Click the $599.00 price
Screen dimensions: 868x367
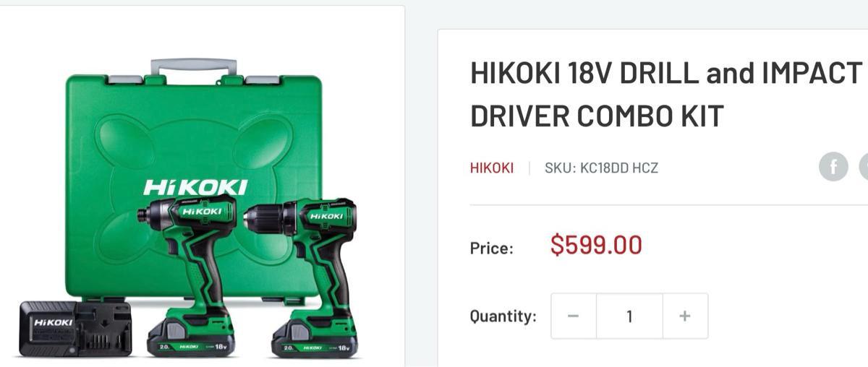[596, 245]
